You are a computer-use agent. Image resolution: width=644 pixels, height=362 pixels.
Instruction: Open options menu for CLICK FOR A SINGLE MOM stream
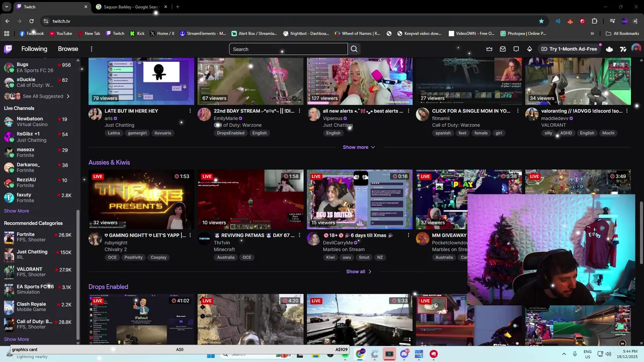[517, 111]
